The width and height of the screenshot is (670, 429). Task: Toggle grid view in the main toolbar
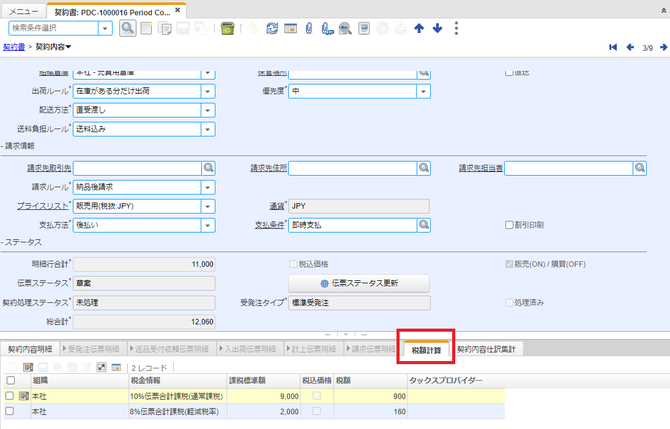coord(291,28)
